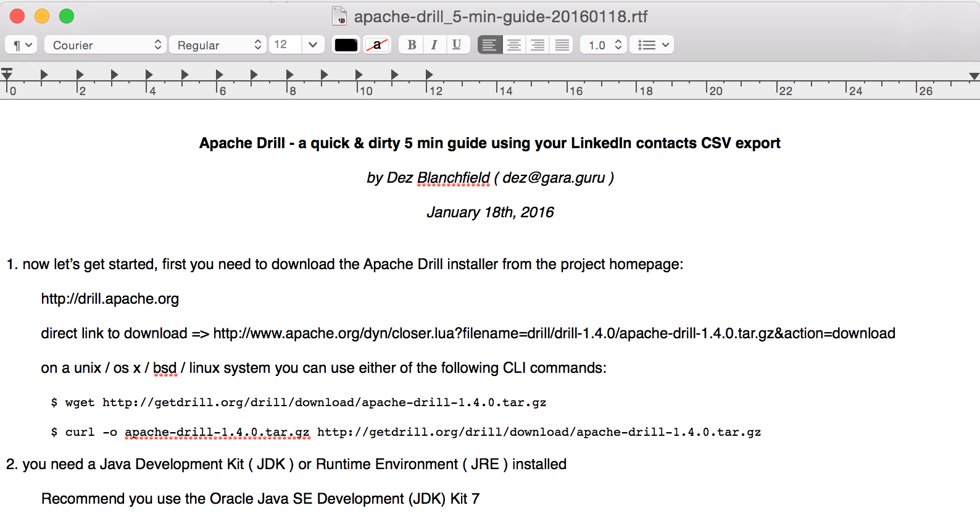Click the font size field showing 12
This screenshot has width=980, height=521.
285,45
